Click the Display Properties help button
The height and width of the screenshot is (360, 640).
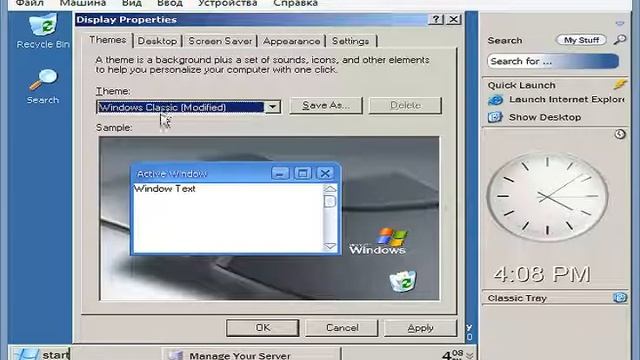pos(436,19)
